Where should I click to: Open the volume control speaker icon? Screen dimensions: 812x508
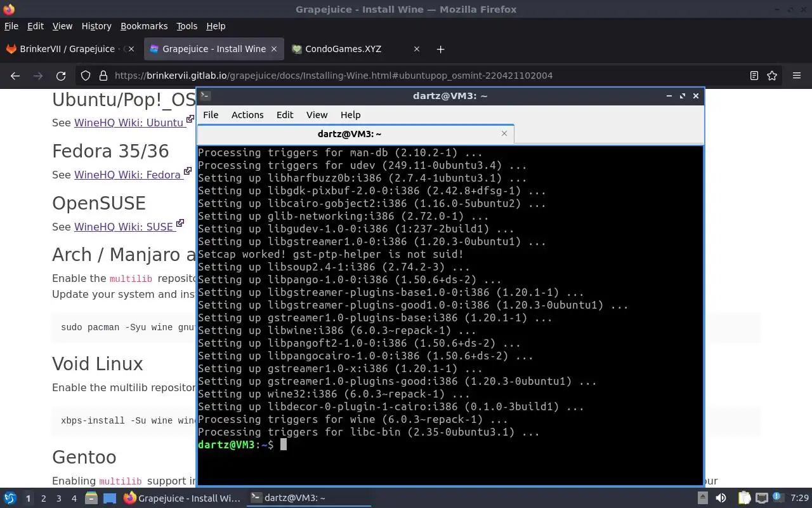721,498
